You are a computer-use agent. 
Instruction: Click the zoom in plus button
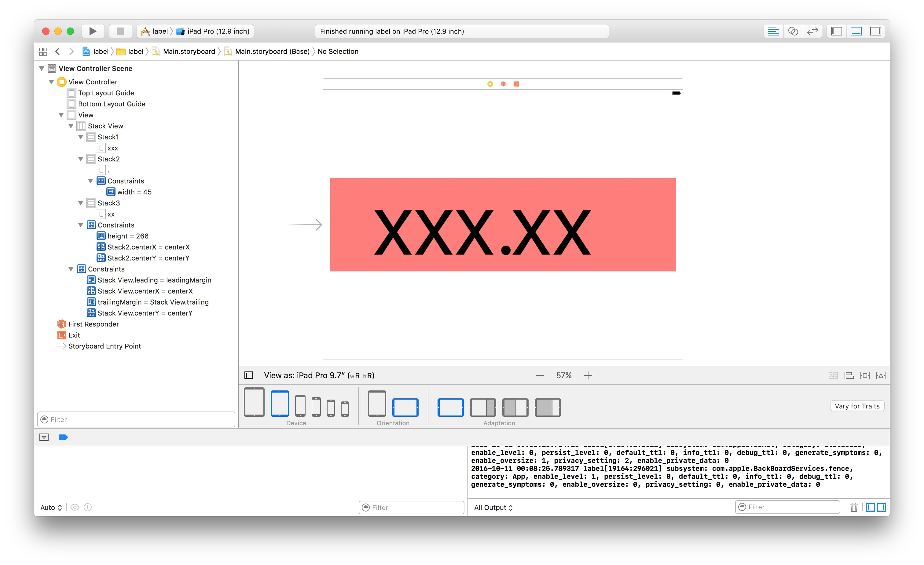(588, 375)
